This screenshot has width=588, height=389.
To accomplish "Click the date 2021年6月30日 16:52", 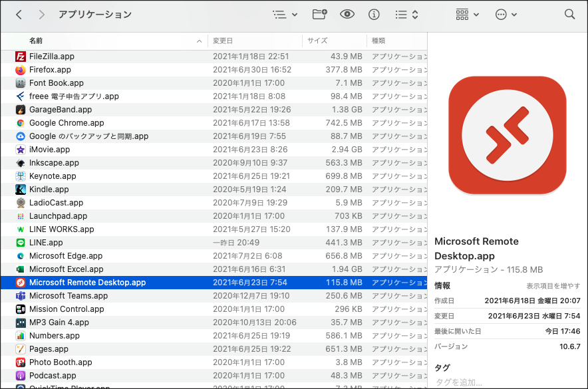I will coord(252,70).
